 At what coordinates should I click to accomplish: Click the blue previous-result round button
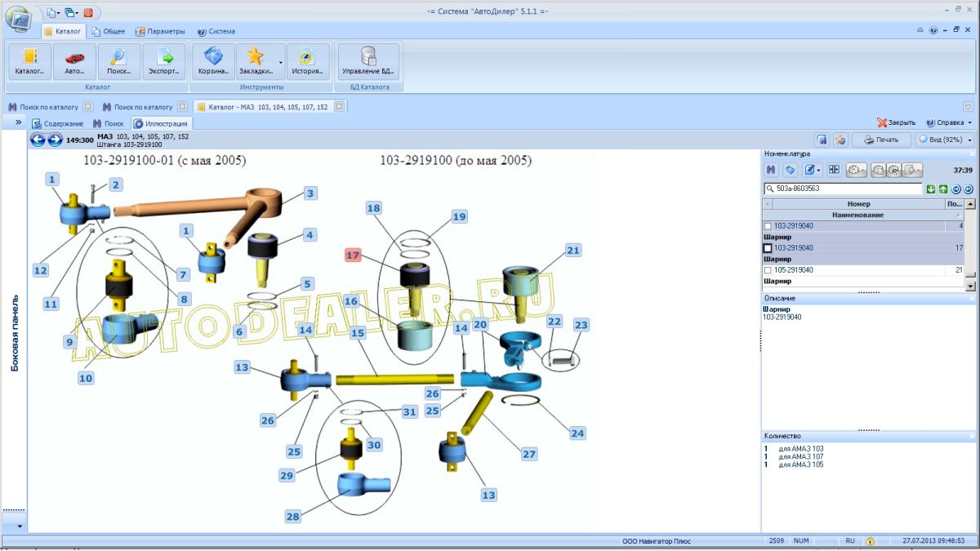(955, 189)
